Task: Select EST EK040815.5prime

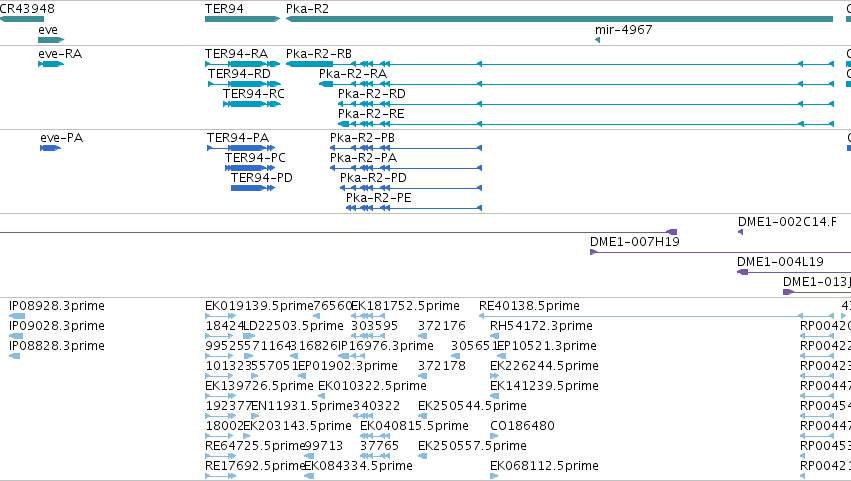Action: [x=414, y=426]
